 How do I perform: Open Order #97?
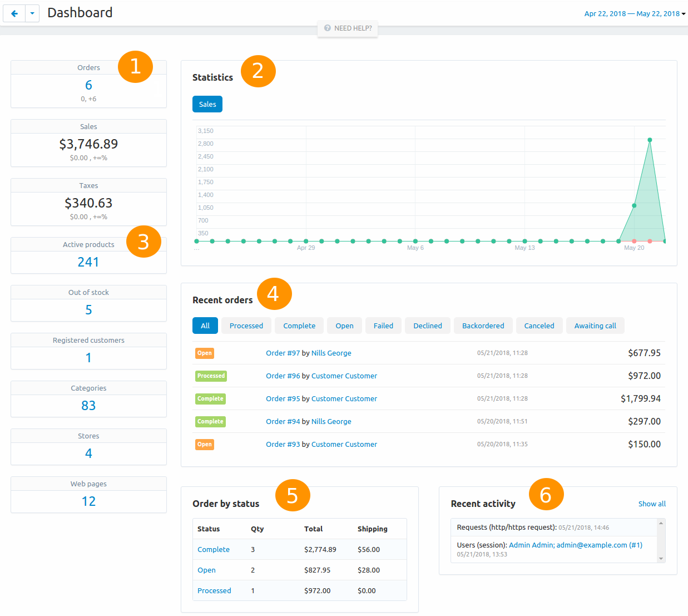[x=283, y=353]
